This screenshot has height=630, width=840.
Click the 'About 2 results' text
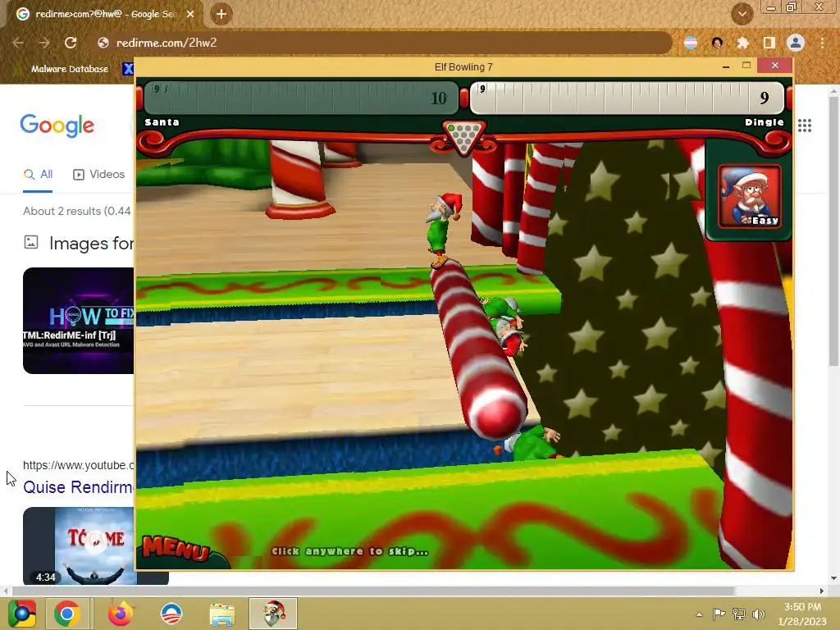78,211
